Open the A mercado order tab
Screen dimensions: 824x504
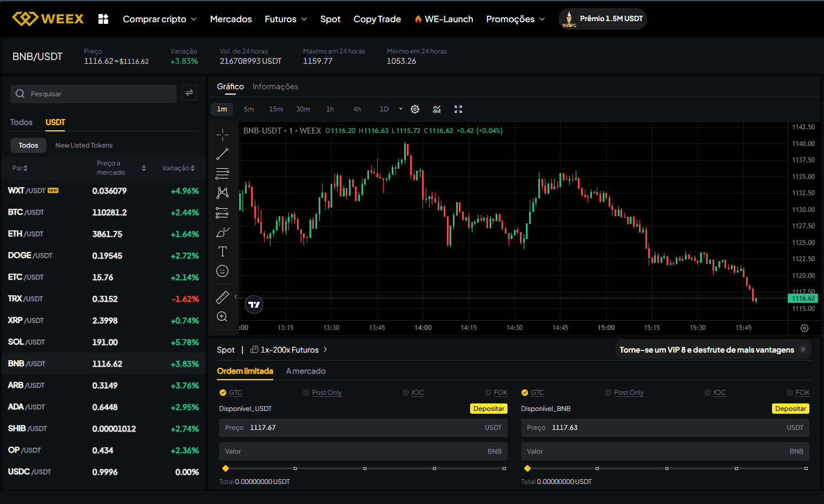(x=306, y=371)
